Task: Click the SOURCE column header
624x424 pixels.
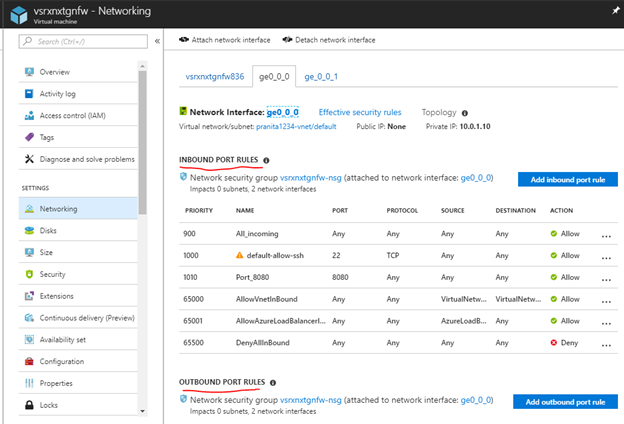Action: click(x=452, y=210)
